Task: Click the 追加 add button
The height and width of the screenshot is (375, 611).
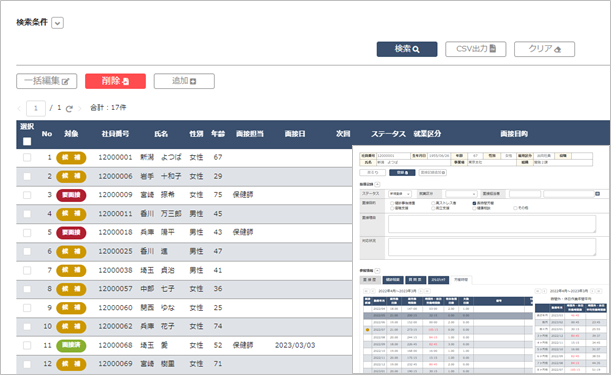Action: pyautogui.click(x=184, y=81)
